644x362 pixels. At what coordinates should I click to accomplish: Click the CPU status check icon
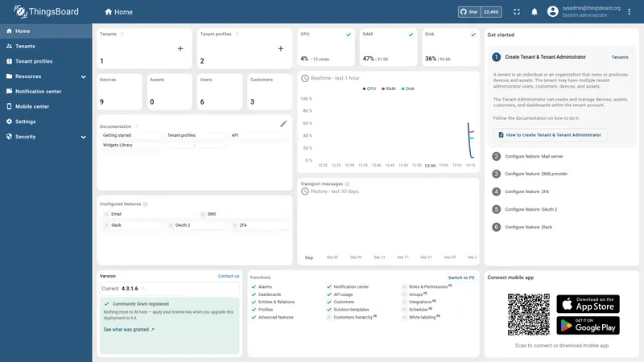point(349,35)
